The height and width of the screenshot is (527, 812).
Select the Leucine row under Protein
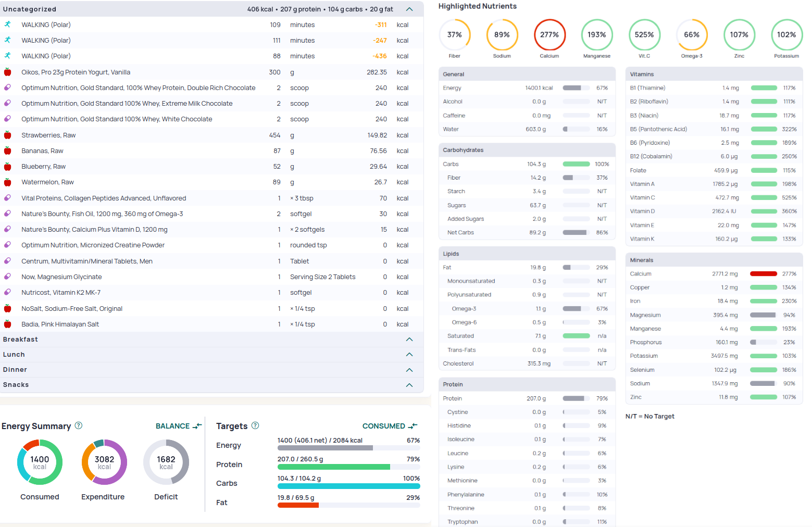[527, 453]
